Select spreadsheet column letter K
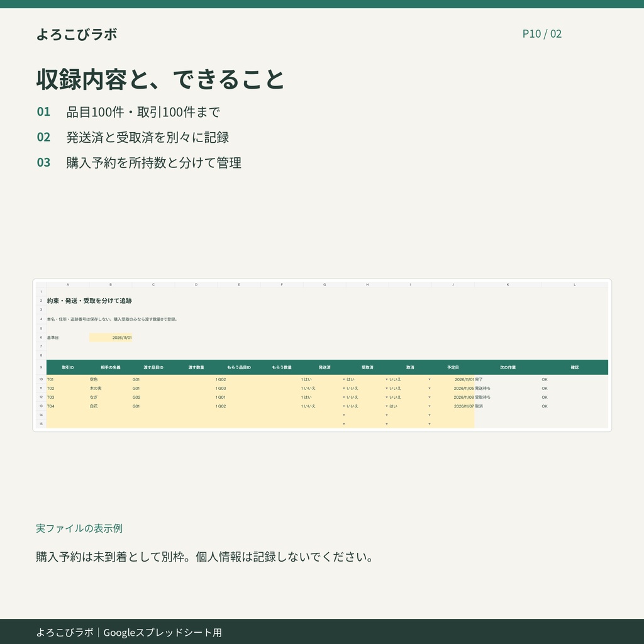This screenshot has height=644, width=644. (x=508, y=285)
